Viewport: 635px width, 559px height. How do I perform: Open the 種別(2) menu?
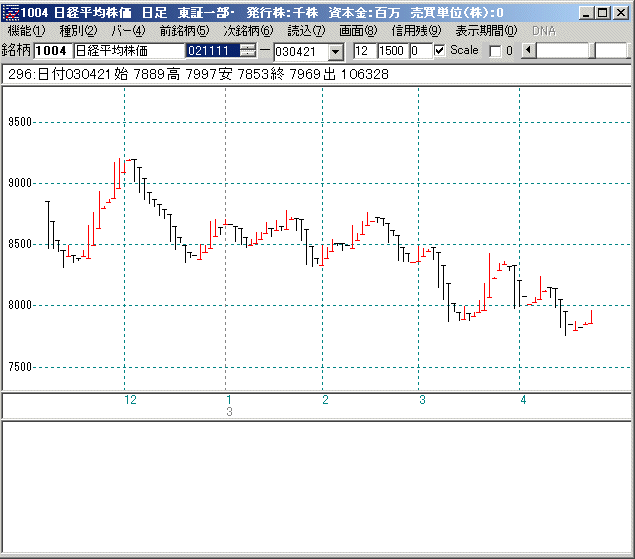pyautogui.click(x=78, y=31)
